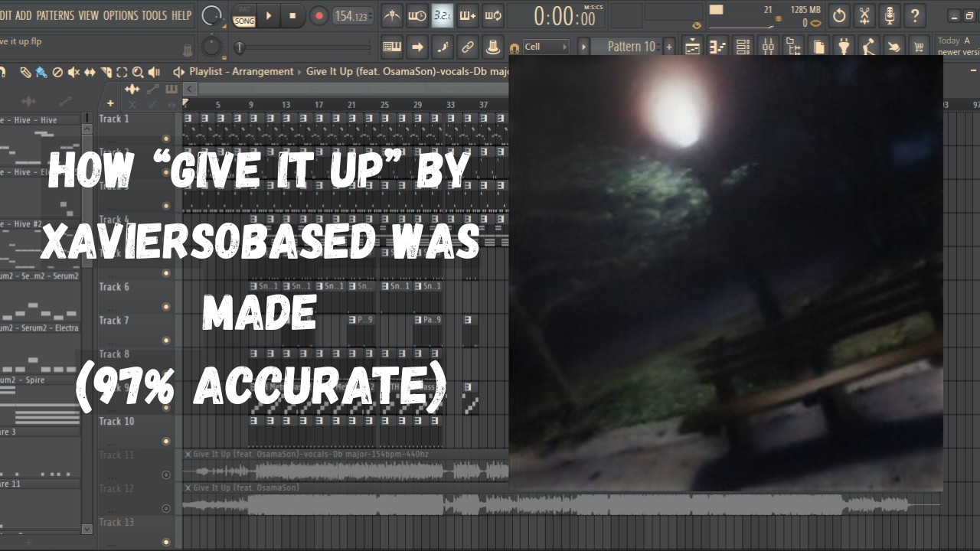Adjust the main volume knob

point(212,15)
